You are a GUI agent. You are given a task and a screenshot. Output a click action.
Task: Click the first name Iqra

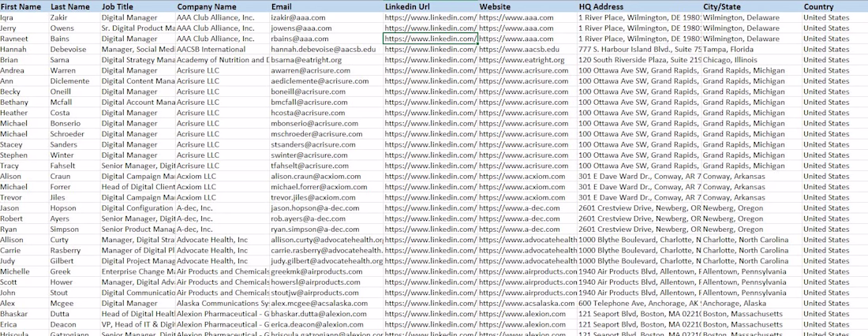[x=24, y=17]
